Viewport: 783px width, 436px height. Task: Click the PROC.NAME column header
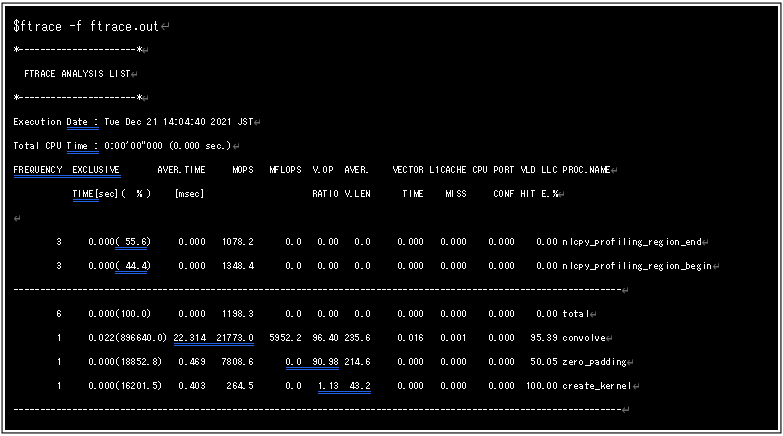[x=586, y=170]
